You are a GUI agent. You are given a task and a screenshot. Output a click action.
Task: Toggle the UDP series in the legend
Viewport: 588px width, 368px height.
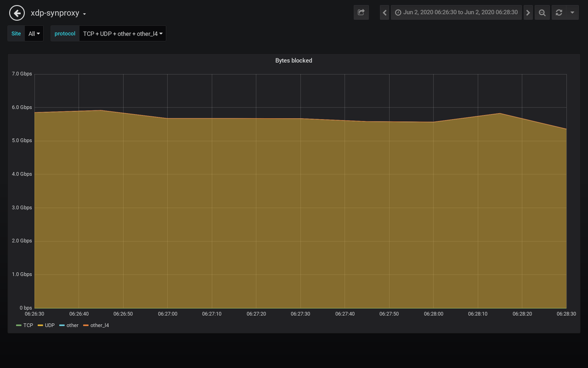point(49,325)
